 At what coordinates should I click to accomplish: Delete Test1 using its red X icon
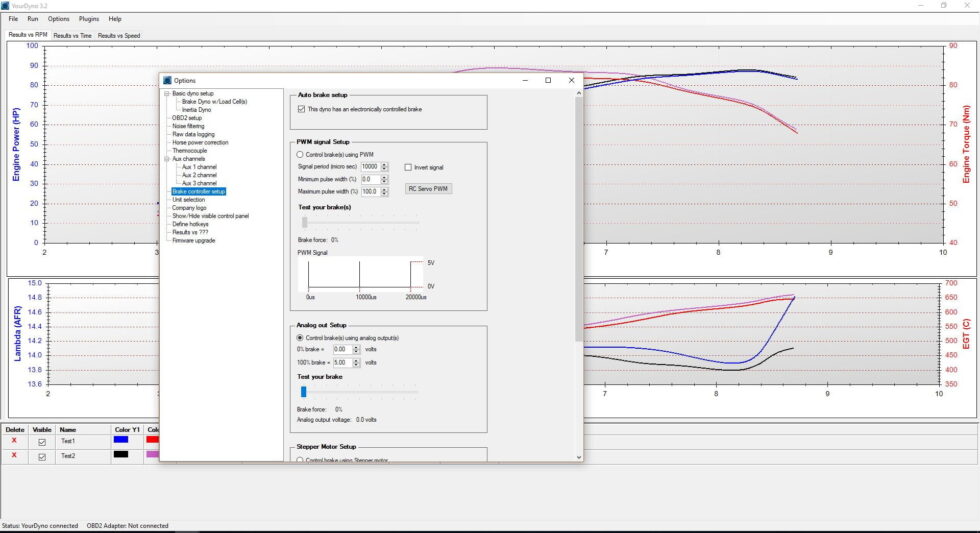tap(14, 440)
